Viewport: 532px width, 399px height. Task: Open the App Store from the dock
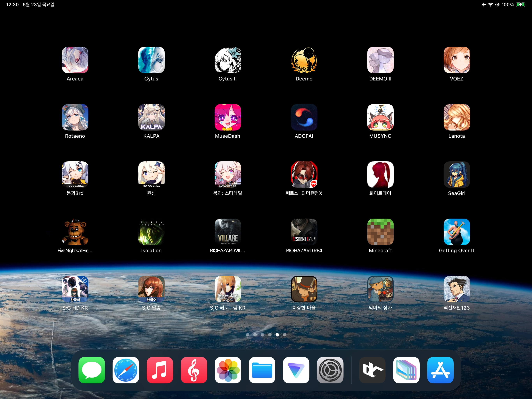440,370
